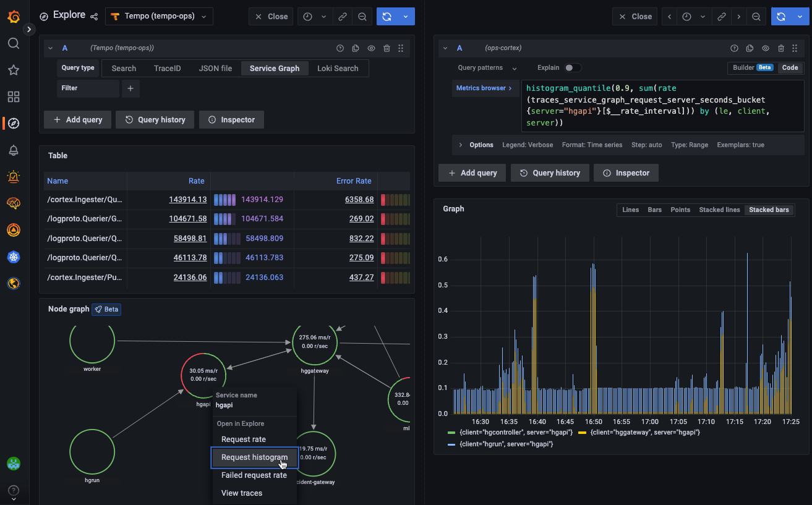Open the Query patterns dropdown
Viewport: 812px width, 505px height.
487,68
